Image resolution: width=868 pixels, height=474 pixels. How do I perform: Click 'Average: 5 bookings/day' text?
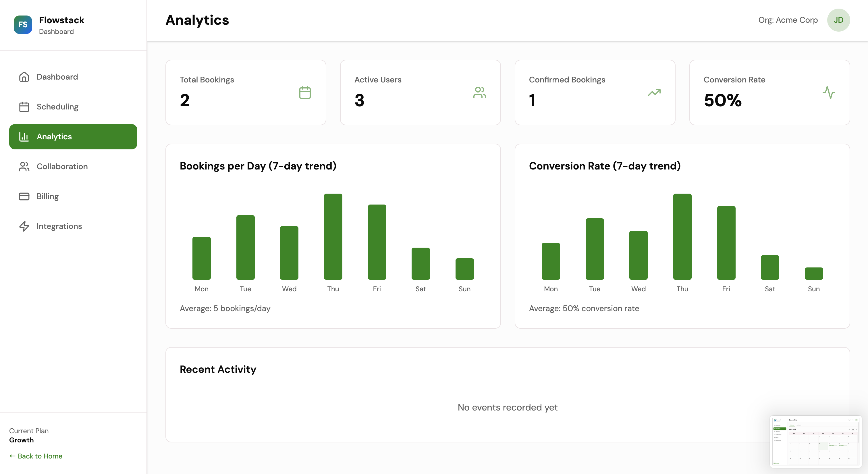[x=225, y=308]
